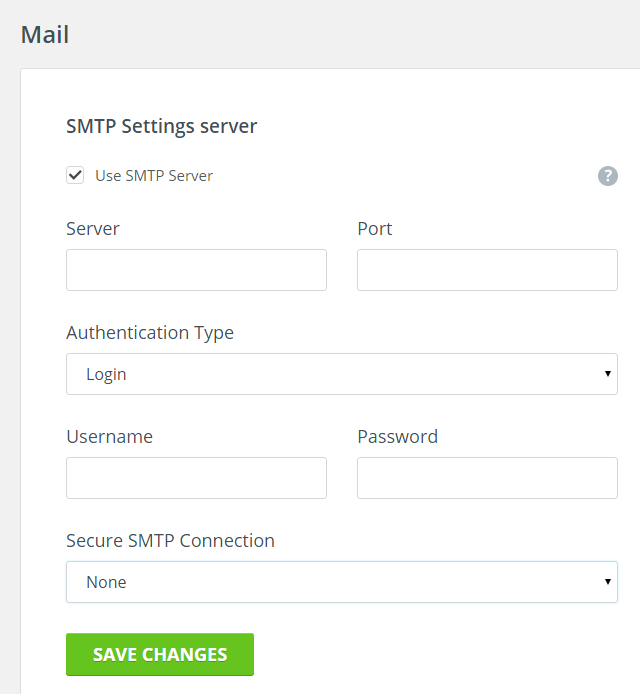
Task: Click the Save Changes button
Action: pyautogui.click(x=160, y=655)
